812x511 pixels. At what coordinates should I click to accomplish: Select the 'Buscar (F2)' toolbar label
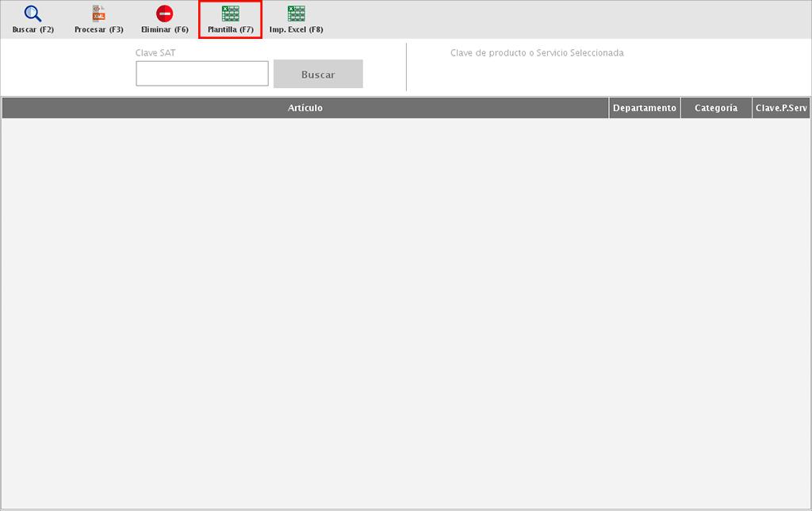click(33, 29)
